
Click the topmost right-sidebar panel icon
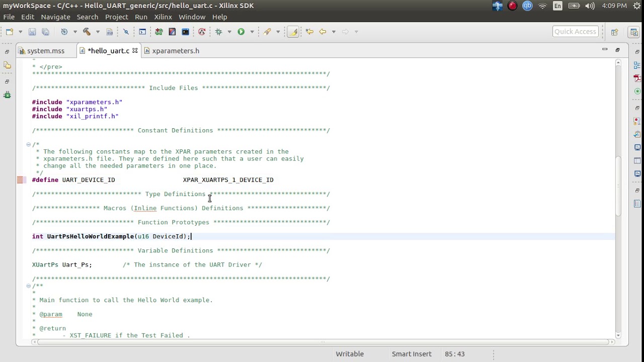pyautogui.click(x=637, y=65)
